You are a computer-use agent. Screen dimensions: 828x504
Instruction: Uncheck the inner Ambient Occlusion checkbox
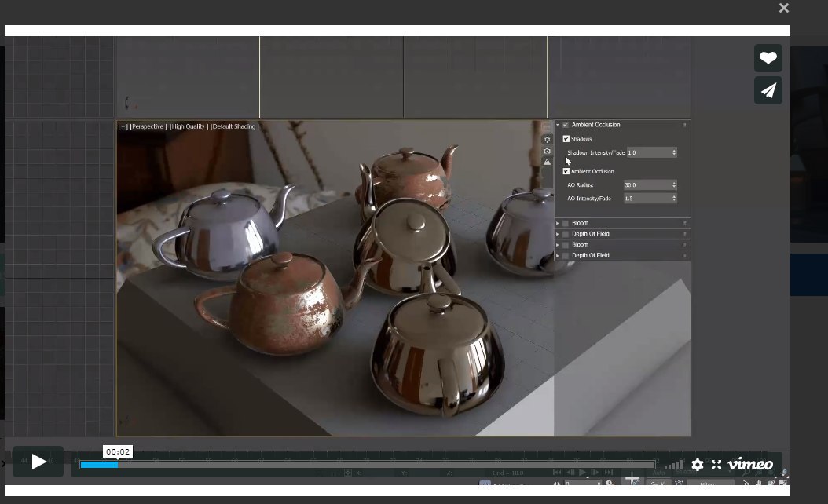tap(566, 171)
